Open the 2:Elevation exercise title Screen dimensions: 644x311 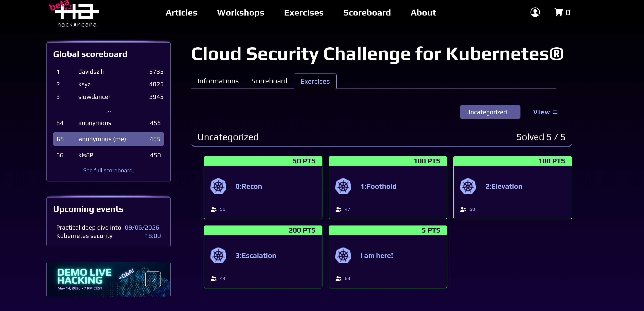pos(504,186)
